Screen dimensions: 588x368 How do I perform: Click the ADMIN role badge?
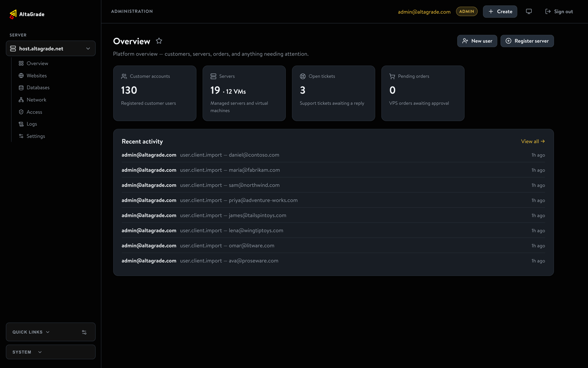pos(467,11)
